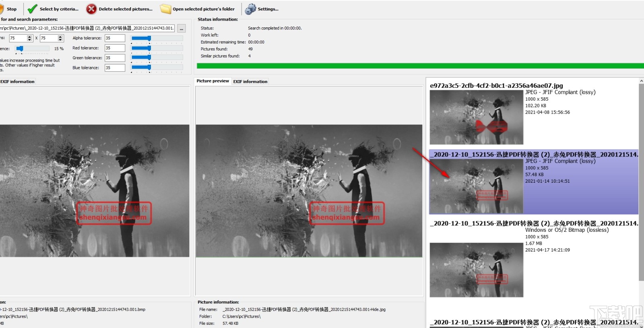Select the highlighted 57.48 KB JPEG thumbnail
Image resolution: width=644 pixels, height=328 pixels.
(x=477, y=186)
